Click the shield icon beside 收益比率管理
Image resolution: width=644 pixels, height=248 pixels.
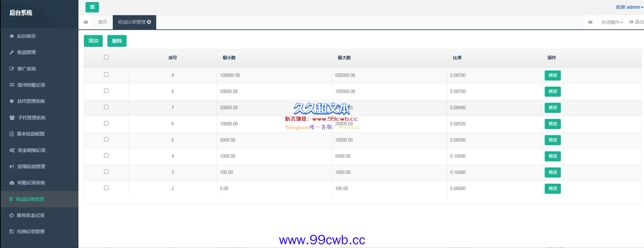[11, 199]
